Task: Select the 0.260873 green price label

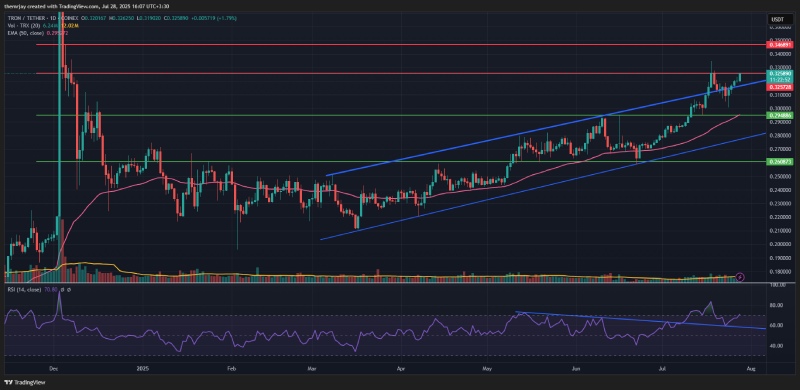Action: coord(781,161)
